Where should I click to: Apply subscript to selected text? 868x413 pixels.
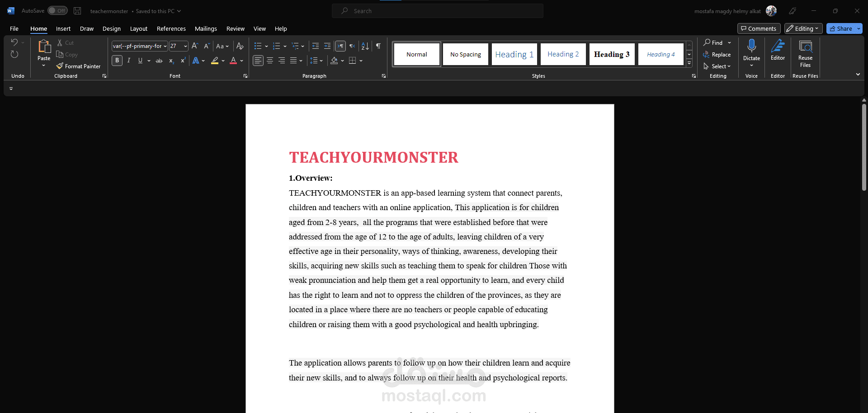(171, 61)
